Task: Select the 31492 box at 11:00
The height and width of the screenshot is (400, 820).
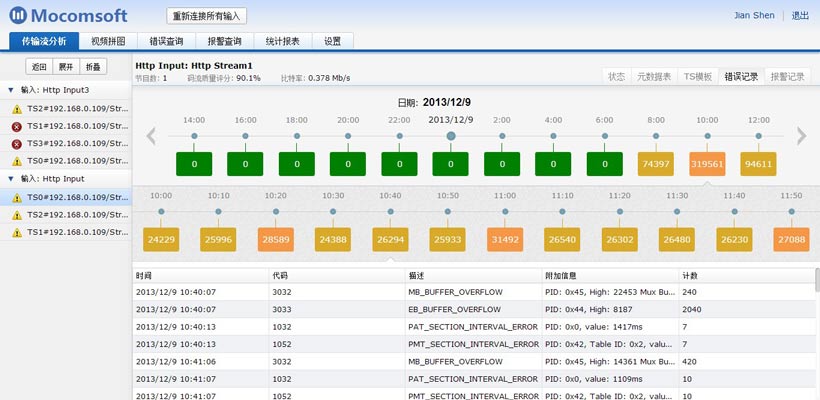Action: pos(505,239)
